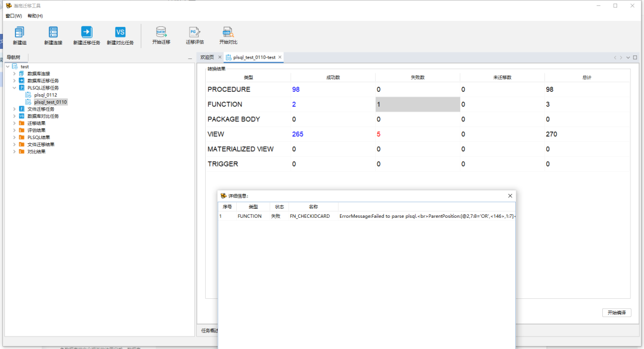644x349 pixels.
Task: Click the 新建组 toolbar icon
Action: click(x=20, y=33)
